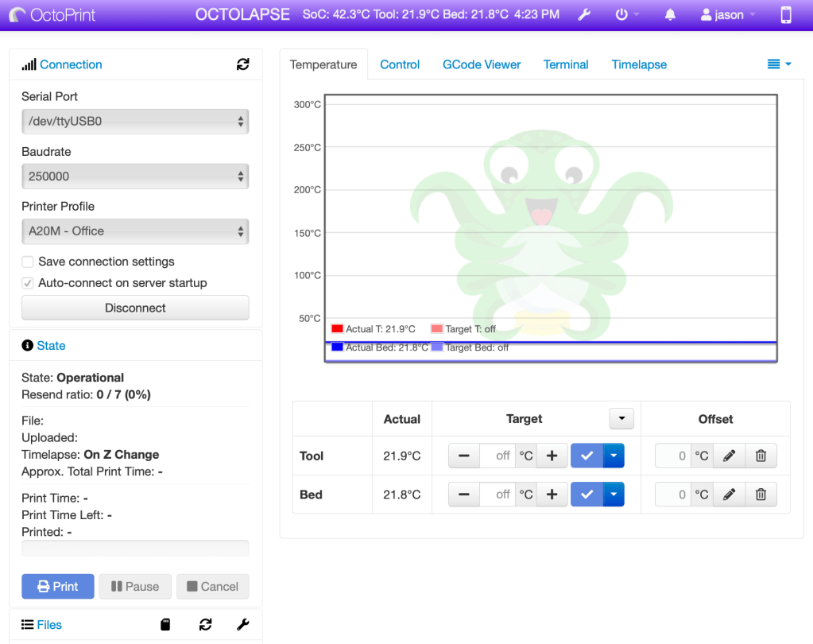Open the Printer Profile dropdown
813x644 pixels.
coord(135,231)
